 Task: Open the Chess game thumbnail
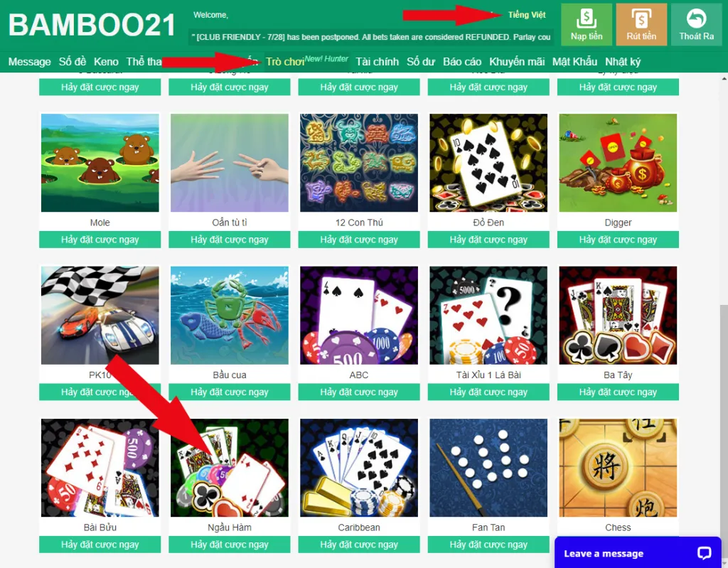click(618, 468)
